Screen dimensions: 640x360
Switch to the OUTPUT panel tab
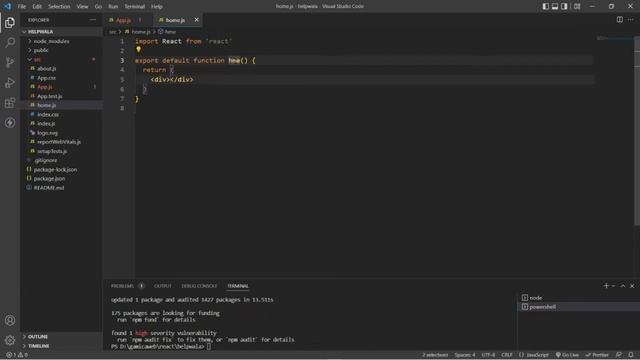pyautogui.click(x=162, y=286)
